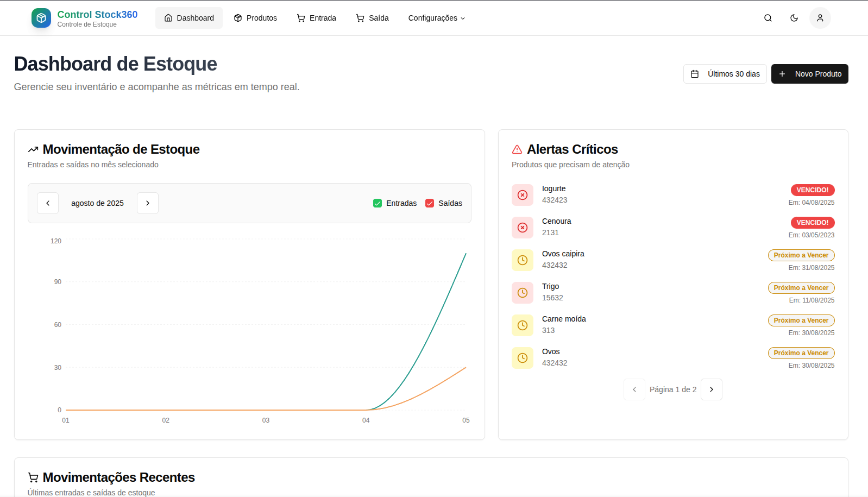868x497 pixels.
Task: Open search with the magnifier icon
Action: pyautogui.click(x=768, y=18)
